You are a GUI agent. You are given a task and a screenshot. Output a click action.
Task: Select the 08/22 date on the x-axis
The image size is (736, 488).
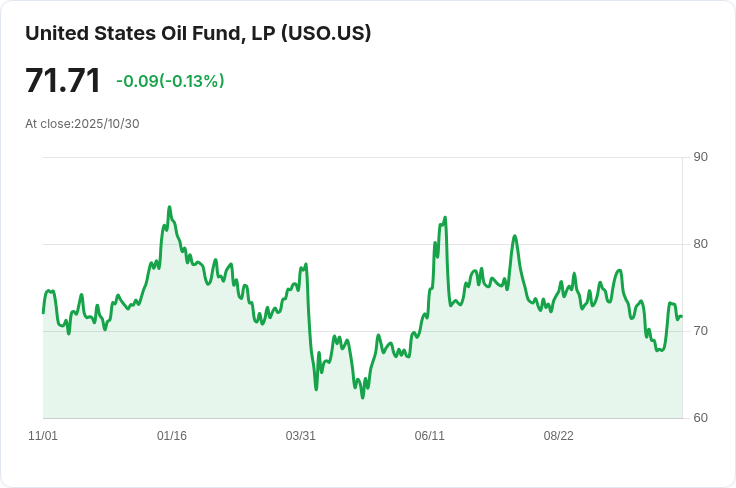click(558, 436)
